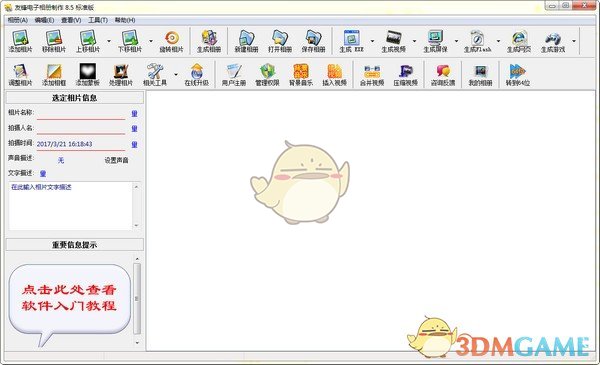The width and height of the screenshot is (600, 365).
Task: Click the 合并视频 (Merge Video) icon
Action: (x=372, y=75)
